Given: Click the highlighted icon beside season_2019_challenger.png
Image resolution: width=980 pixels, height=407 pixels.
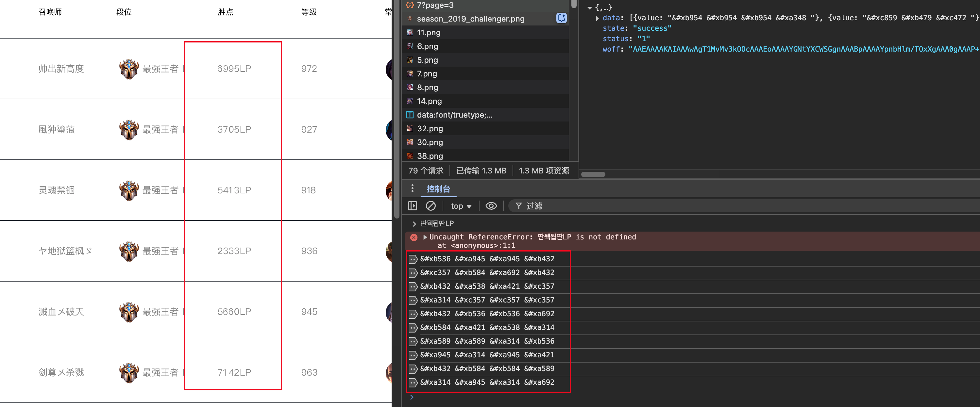Looking at the screenshot, I should click(x=561, y=18).
